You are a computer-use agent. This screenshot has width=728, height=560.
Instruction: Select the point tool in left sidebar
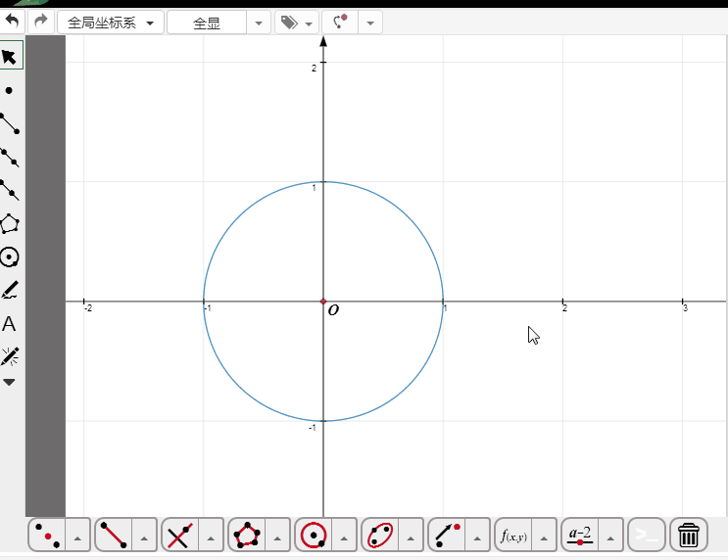(x=9, y=90)
